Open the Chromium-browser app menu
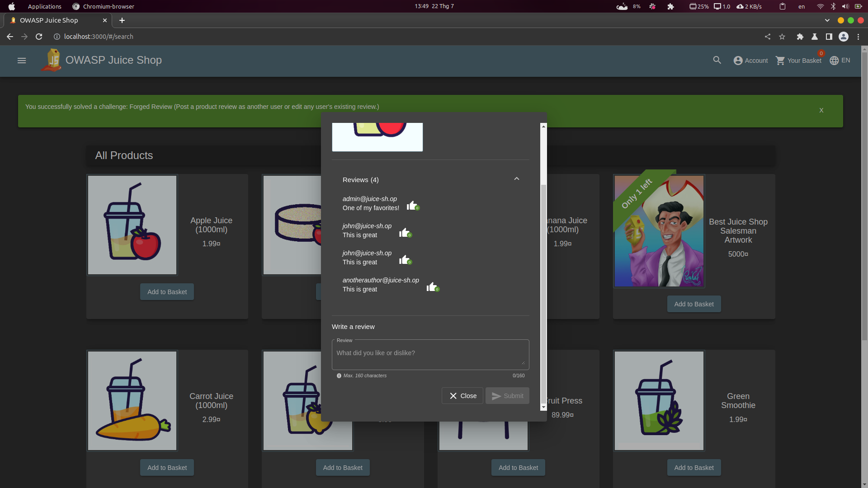Image resolution: width=868 pixels, height=488 pixels. click(x=104, y=6)
